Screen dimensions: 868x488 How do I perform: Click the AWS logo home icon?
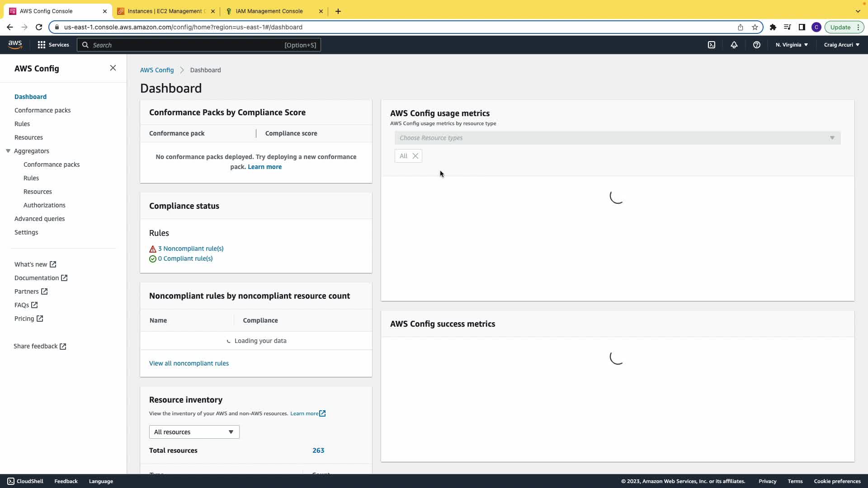pyautogui.click(x=15, y=44)
